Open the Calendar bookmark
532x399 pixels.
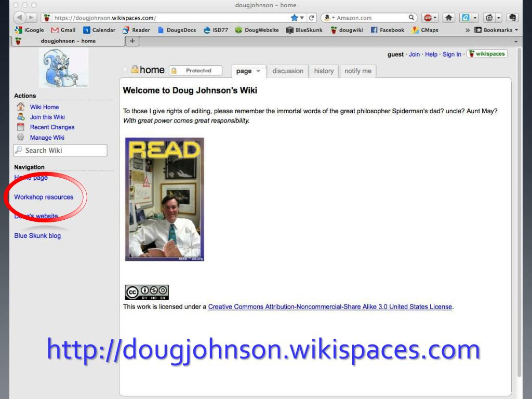[99, 30]
